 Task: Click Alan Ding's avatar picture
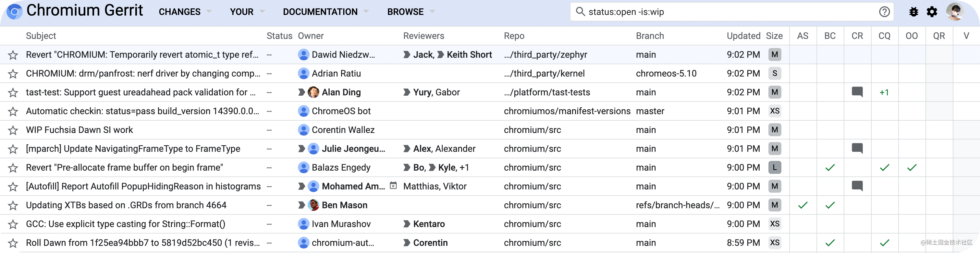[313, 92]
